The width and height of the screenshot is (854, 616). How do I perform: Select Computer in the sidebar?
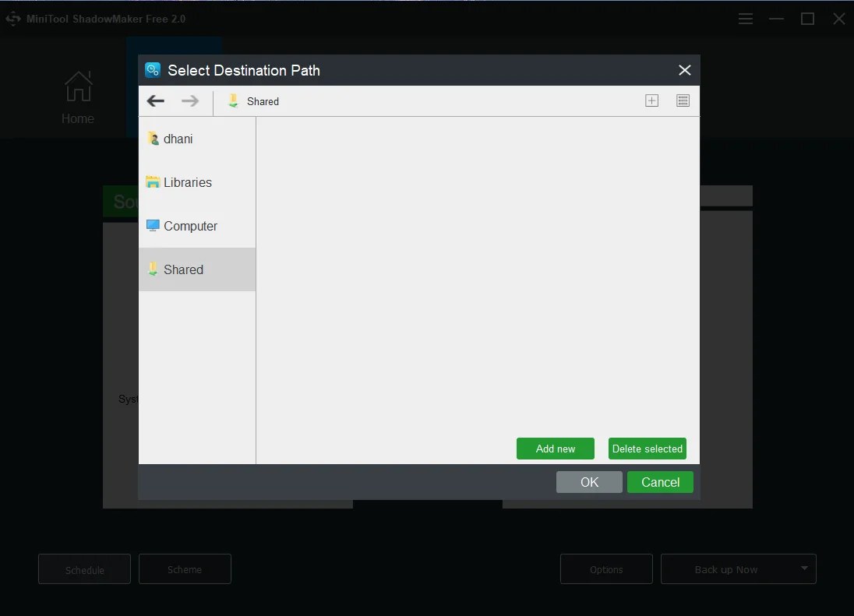[189, 226]
